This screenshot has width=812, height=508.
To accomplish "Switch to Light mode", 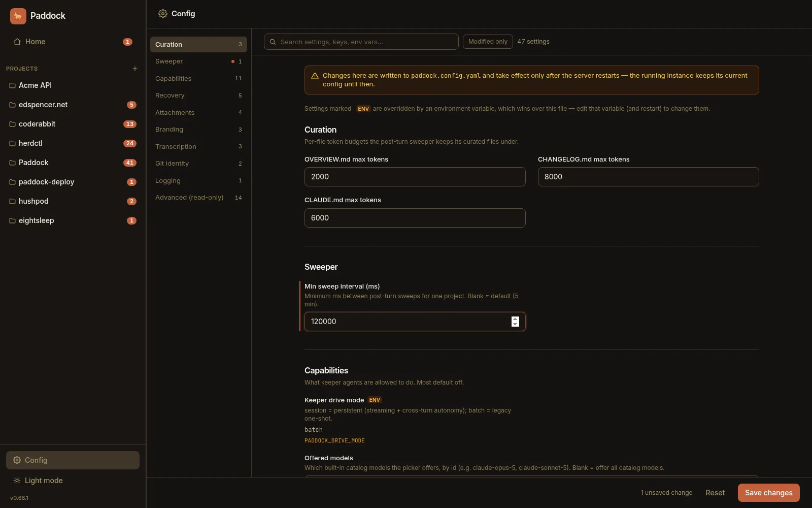I will pos(73,481).
